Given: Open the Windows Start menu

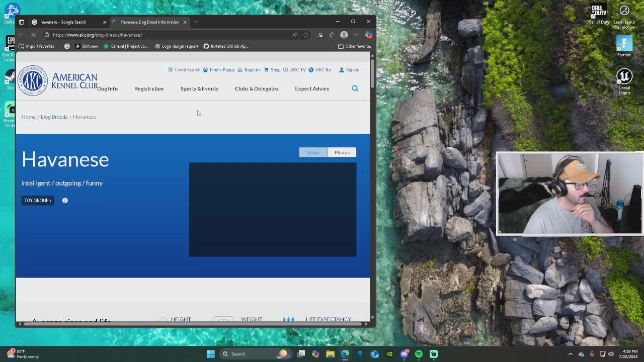Looking at the screenshot, I should point(211,354).
